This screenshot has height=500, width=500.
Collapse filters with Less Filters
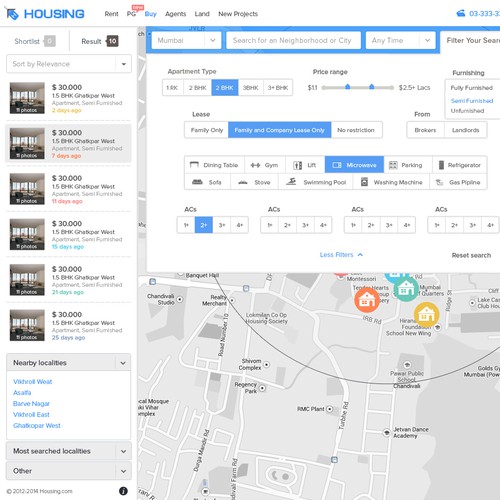341,255
